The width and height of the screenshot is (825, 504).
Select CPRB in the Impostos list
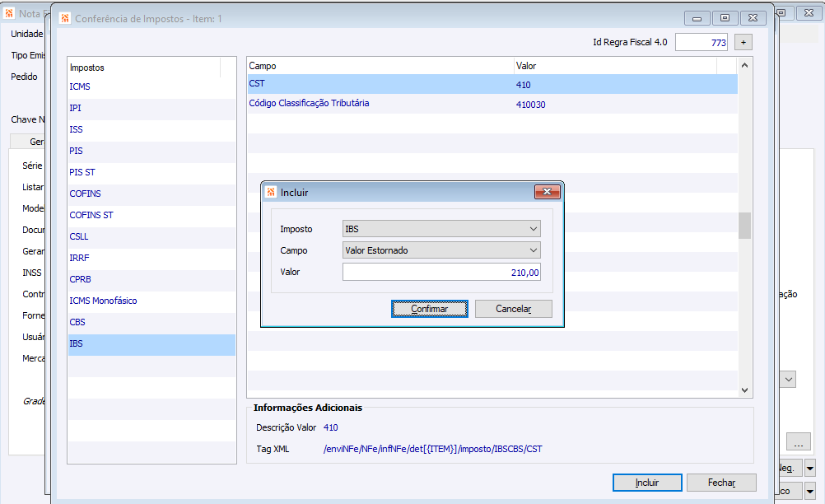pos(151,279)
